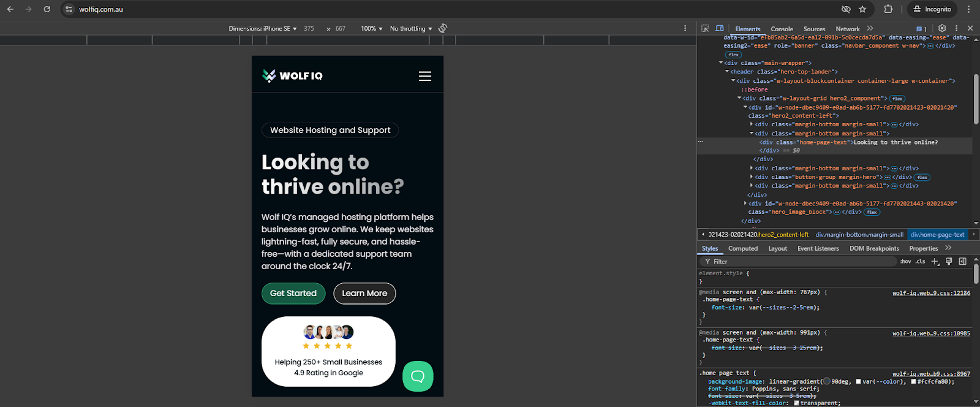This screenshot has width=980, height=407.
Task: Open the site information icon in address bar
Action: coord(69,9)
